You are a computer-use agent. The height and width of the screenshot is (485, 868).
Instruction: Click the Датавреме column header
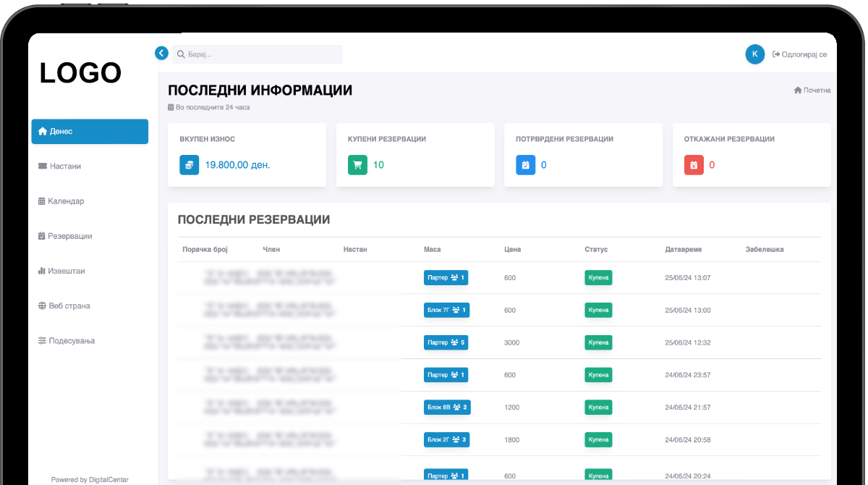[x=684, y=249]
